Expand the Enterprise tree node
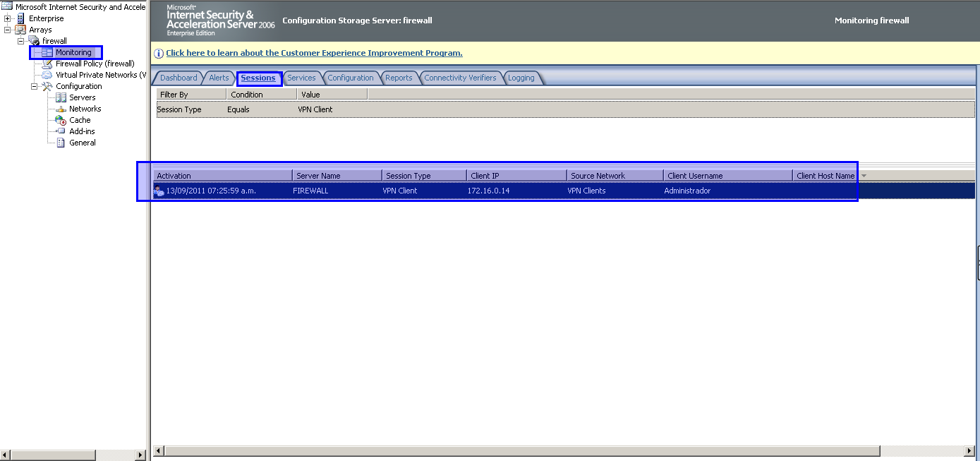 (8, 18)
